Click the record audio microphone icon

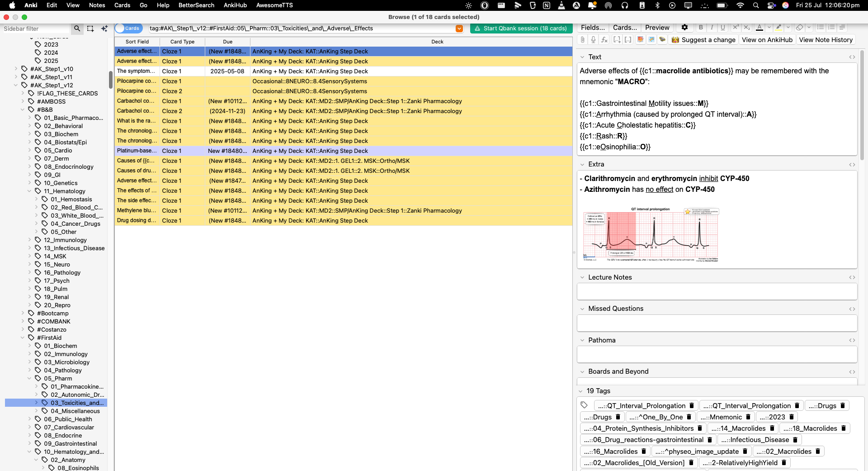pyautogui.click(x=593, y=40)
